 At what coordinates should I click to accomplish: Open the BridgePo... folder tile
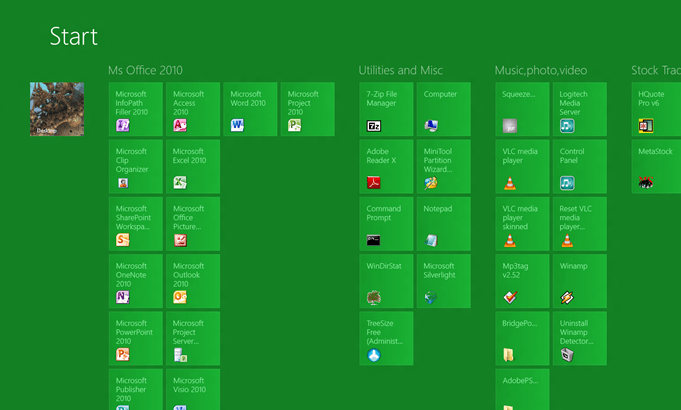(522, 338)
